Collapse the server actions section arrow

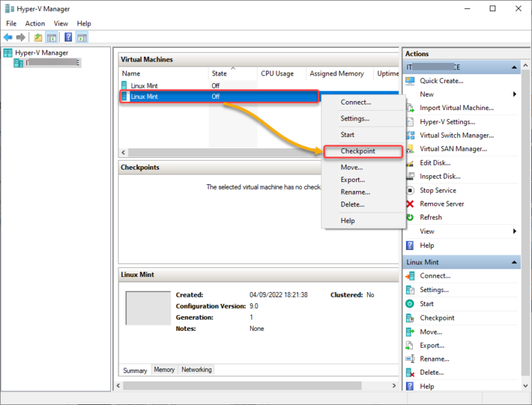pyautogui.click(x=514, y=67)
